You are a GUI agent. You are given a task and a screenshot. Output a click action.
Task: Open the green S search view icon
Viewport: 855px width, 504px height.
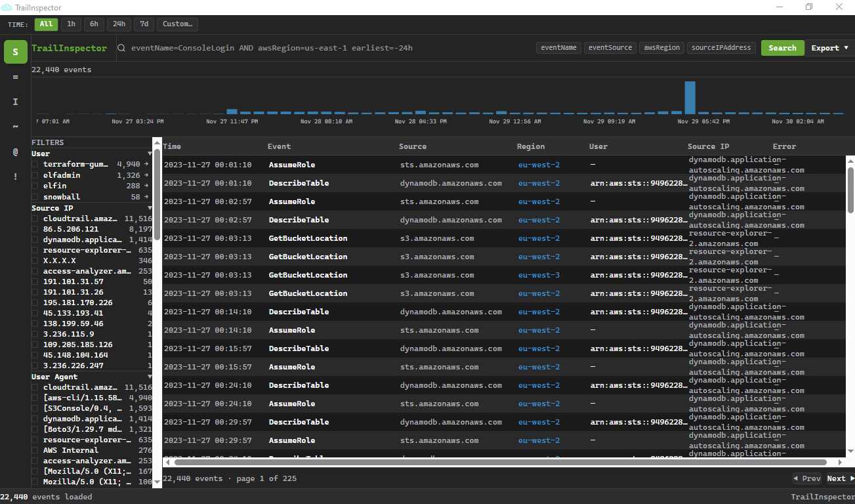(16, 52)
